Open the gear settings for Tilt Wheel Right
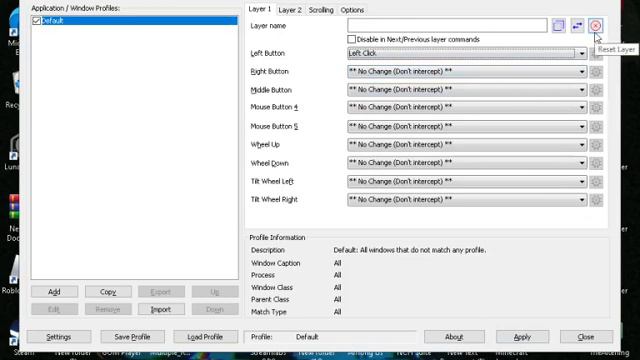The width and height of the screenshot is (640, 360). (x=596, y=200)
